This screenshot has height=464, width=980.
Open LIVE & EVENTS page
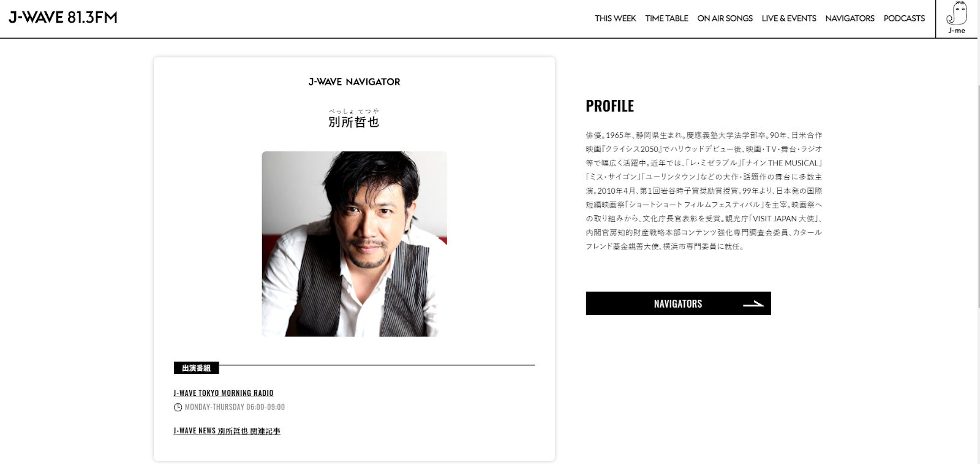point(789,18)
